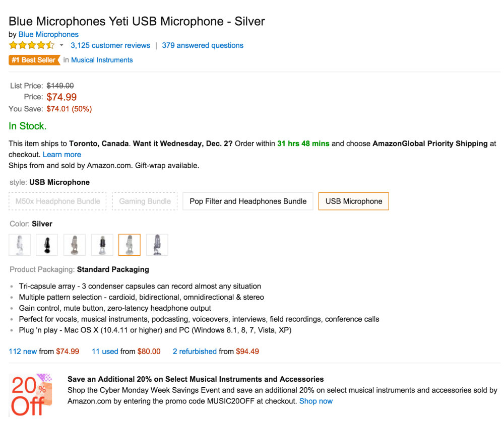
Task: Expand the rating breakdown dropdown arrow
Action: [61, 45]
